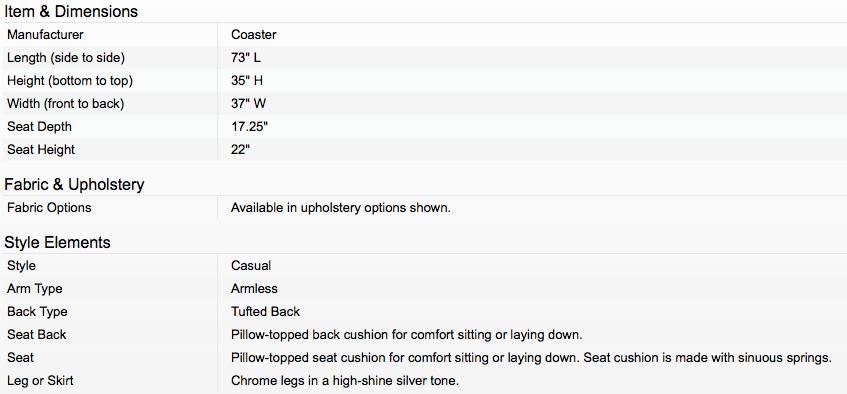Screen dimensions: 847x394
Task: Click the Chrome legs description text
Action: (x=345, y=381)
